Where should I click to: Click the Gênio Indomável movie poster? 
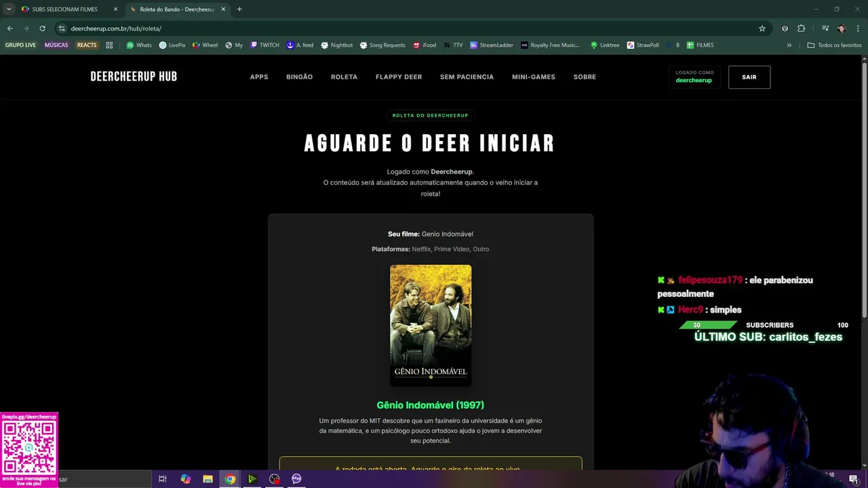pos(431,325)
